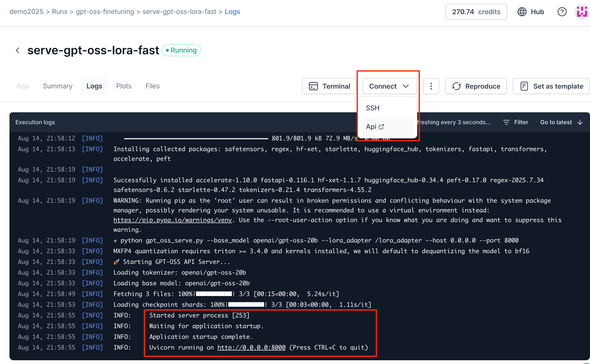Switch to the Summary tab
590x364 pixels.
(58, 86)
